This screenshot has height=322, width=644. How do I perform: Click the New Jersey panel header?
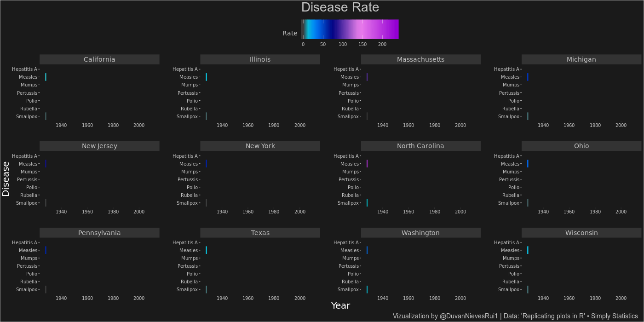pyautogui.click(x=99, y=146)
